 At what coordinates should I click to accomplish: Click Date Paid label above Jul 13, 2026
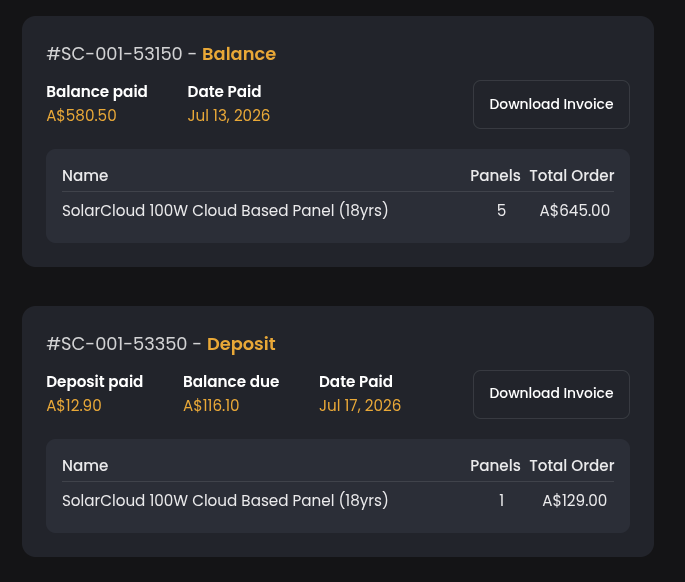click(224, 92)
